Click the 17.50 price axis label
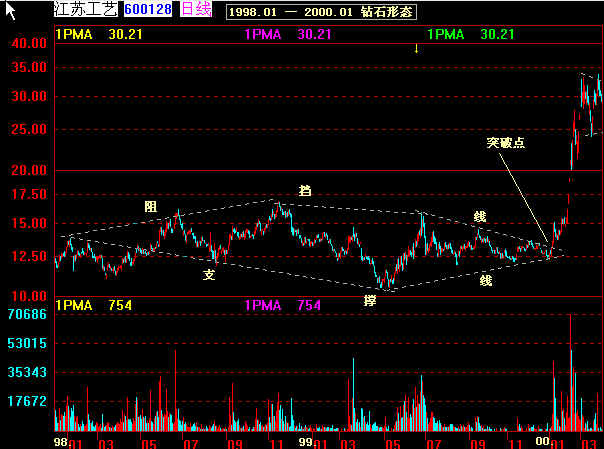 pyautogui.click(x=29, y=194)
